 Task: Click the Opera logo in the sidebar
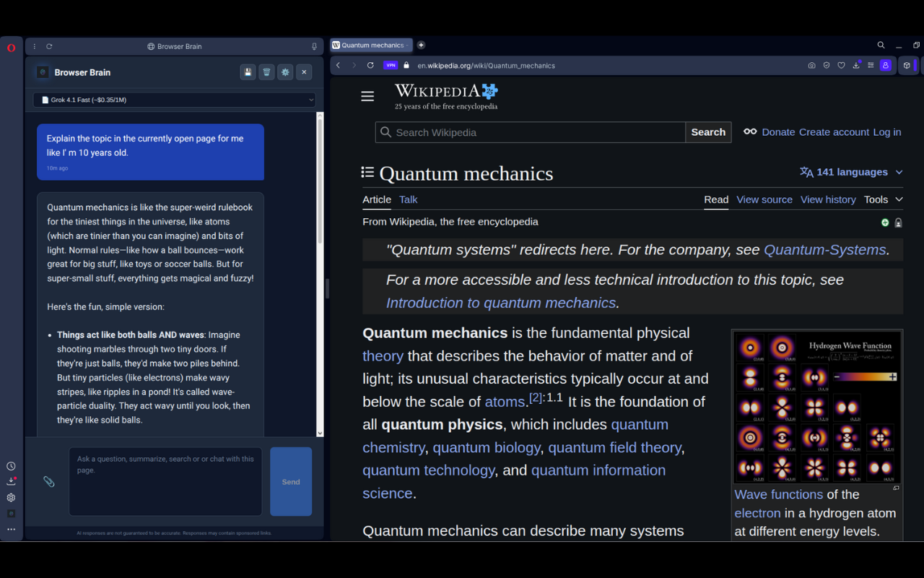[x=11, y=48]
